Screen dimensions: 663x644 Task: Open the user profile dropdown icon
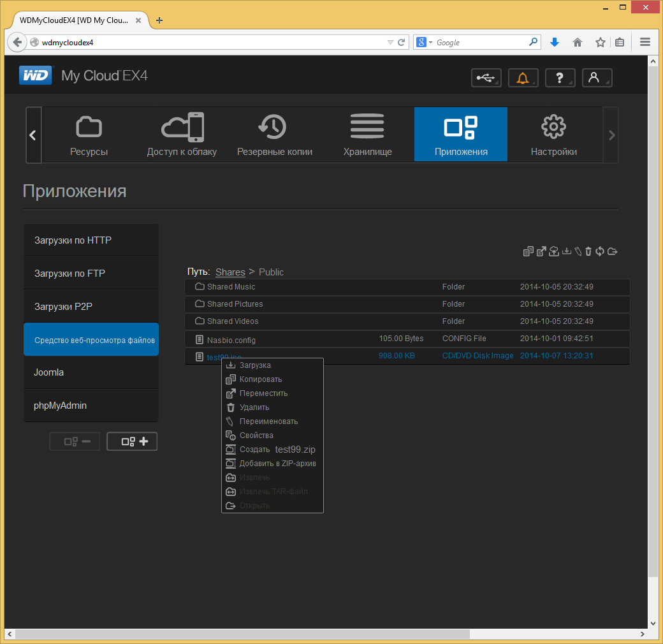[597, 78]
